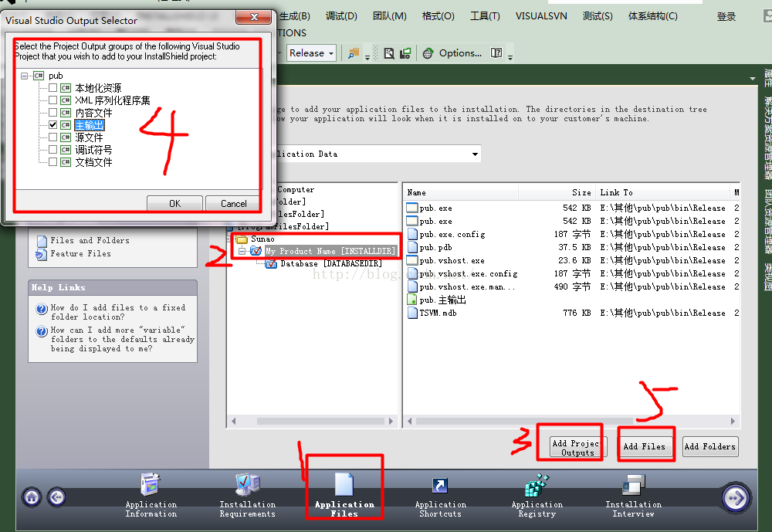The height and width of the screenshot is (532, 772).
Task: Click folder tree scrollbar right arrow
Action: [391, 421]
